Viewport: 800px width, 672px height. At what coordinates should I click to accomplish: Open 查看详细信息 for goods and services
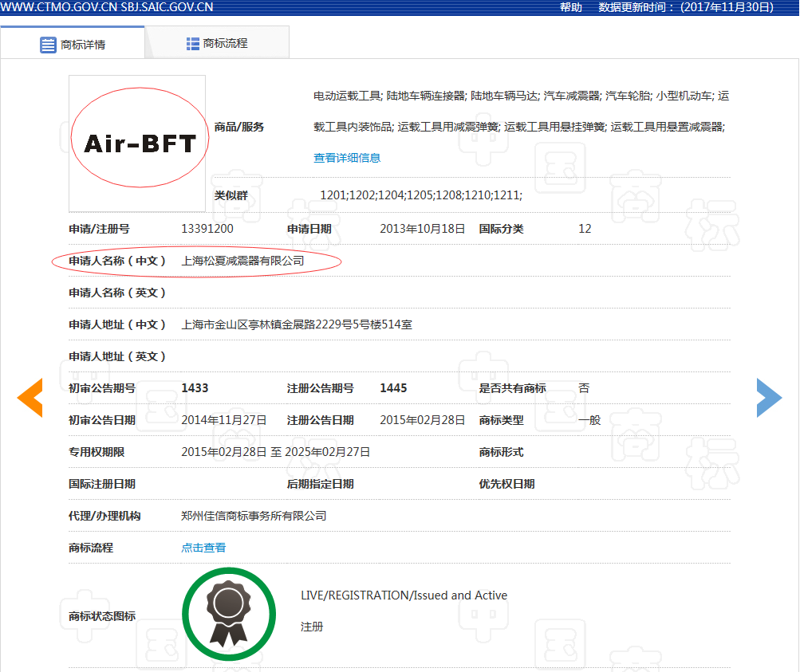pyautogui.click(x=346, y=157)
